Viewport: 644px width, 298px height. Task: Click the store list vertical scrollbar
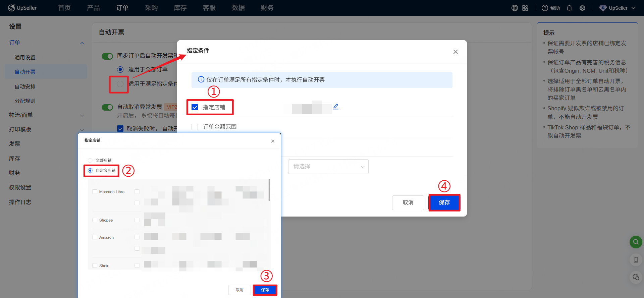pyautogui.click(x=269, y=190)
